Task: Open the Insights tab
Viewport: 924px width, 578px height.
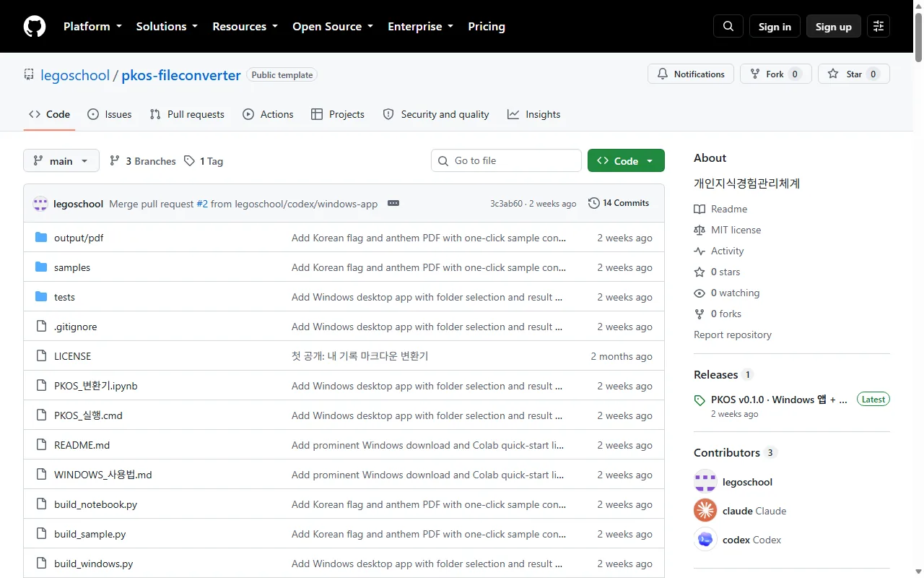Action: (534, 114)
